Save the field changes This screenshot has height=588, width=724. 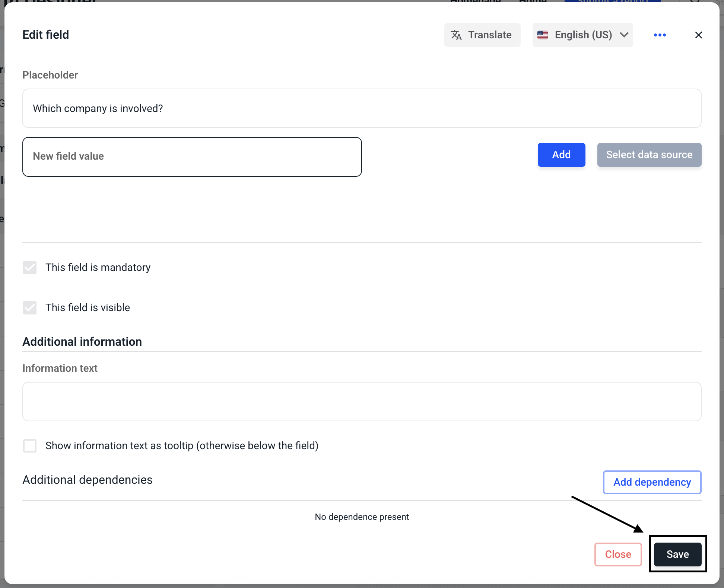click(x=677, y=555)
